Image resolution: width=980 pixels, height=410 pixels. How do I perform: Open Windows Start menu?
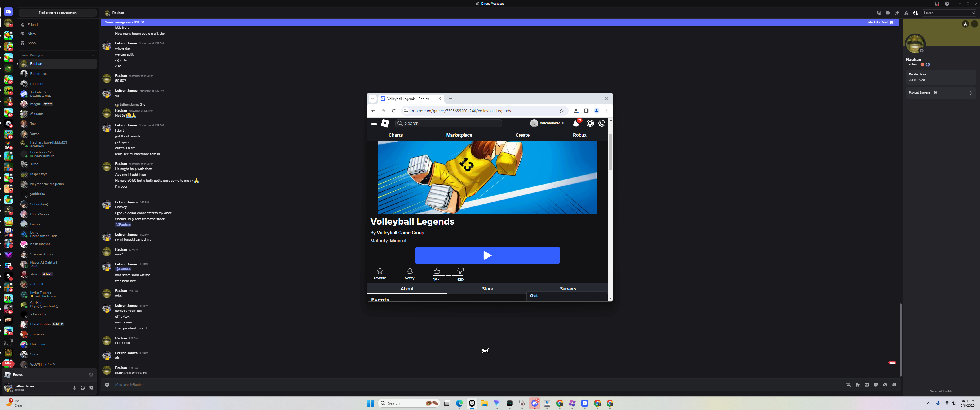point(370,403)
